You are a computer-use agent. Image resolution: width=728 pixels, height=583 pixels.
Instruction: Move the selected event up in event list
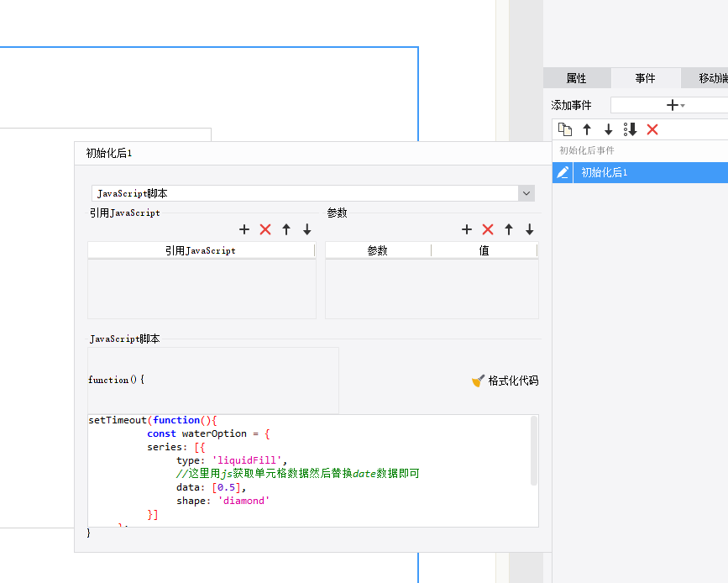coord(587,129)
